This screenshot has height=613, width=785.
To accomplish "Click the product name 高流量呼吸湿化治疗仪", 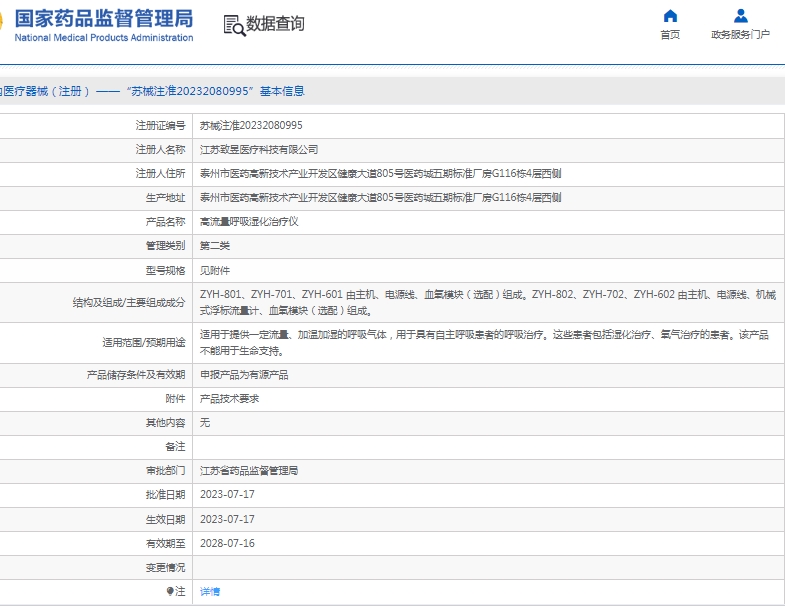I will pos(249,222).
